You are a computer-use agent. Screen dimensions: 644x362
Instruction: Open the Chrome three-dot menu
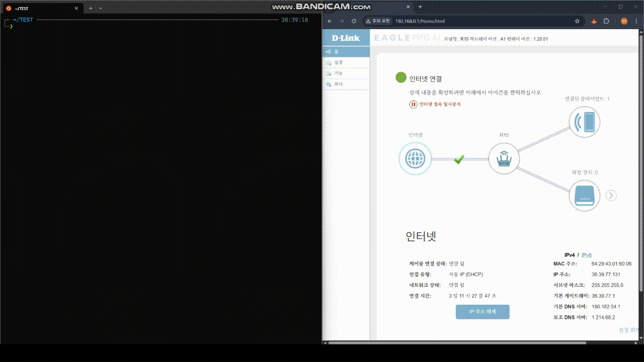[636, 21]
